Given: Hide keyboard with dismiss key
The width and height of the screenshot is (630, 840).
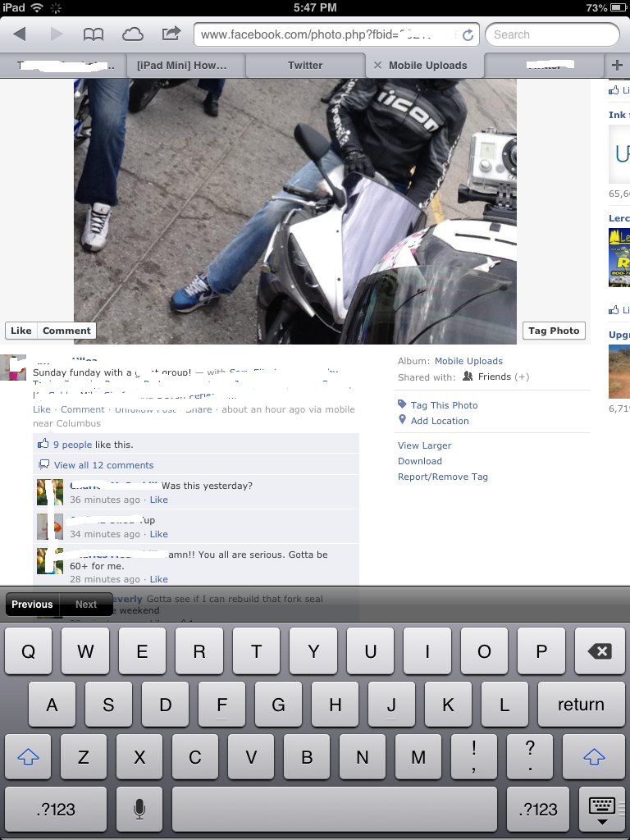Looking at the screenshot, I should 601,809.
